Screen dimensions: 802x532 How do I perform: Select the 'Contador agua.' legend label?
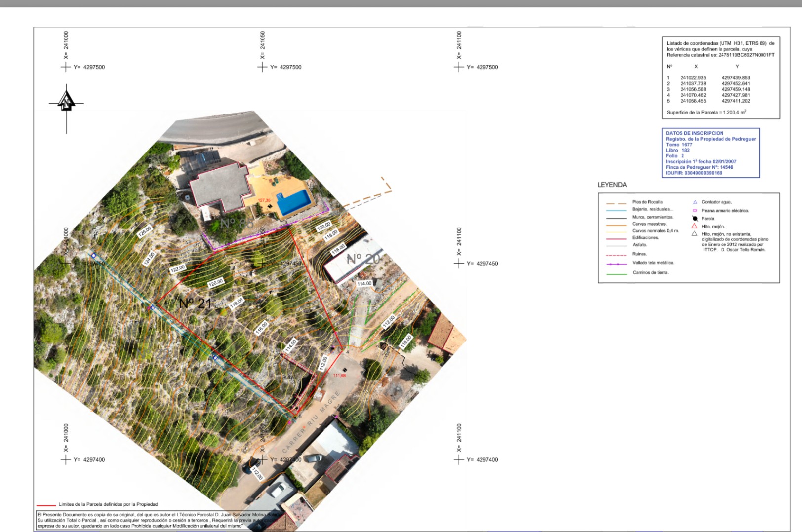(717, 202)
